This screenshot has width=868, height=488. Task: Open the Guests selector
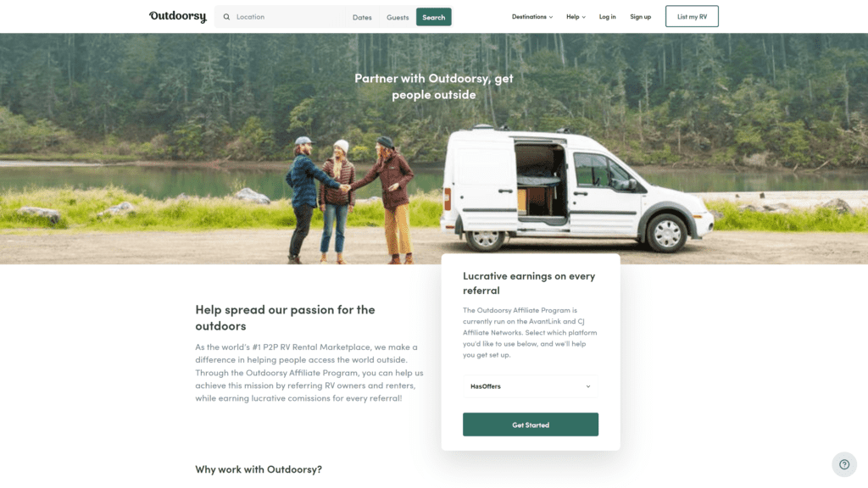pos(398,17)
